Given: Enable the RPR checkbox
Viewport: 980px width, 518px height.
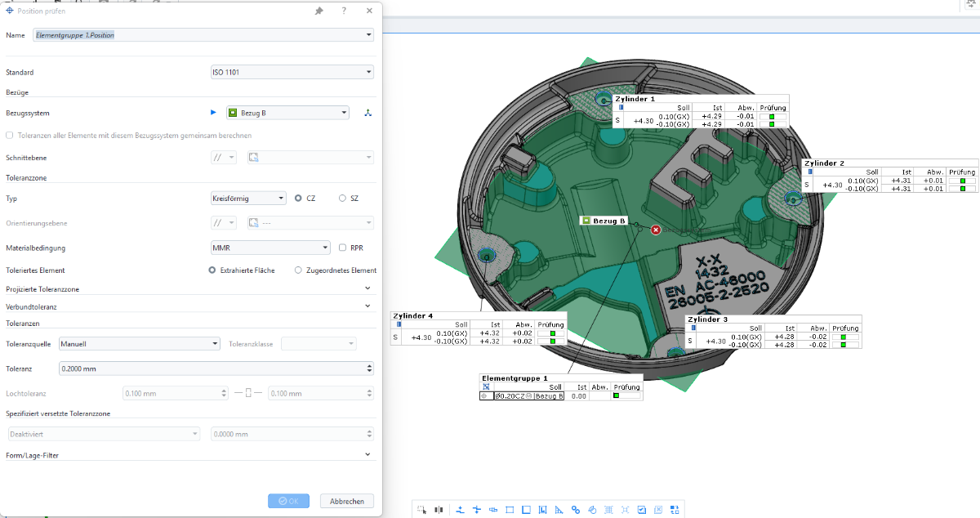Looking at the screenshot, I should (x=343, y=248).
